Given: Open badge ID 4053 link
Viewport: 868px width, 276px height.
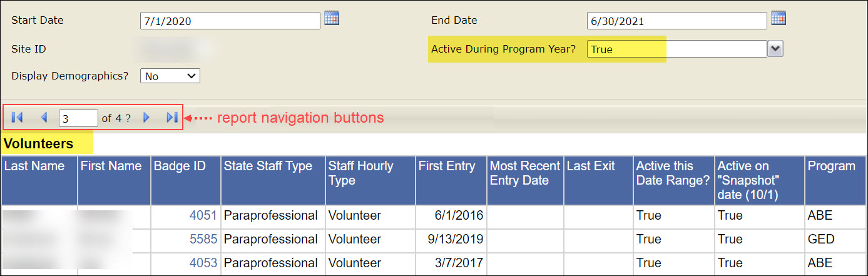Looking at the screenshot, I should coord(203,263).
